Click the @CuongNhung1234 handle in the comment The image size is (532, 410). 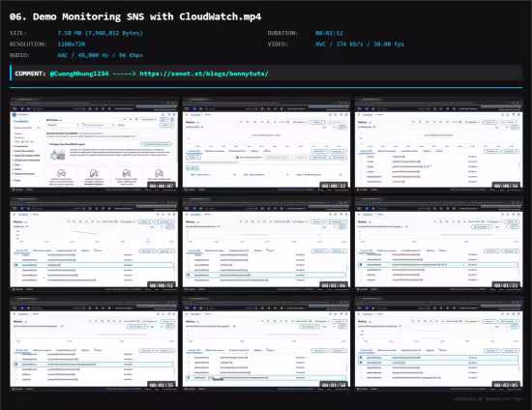[x=79, y=73]
